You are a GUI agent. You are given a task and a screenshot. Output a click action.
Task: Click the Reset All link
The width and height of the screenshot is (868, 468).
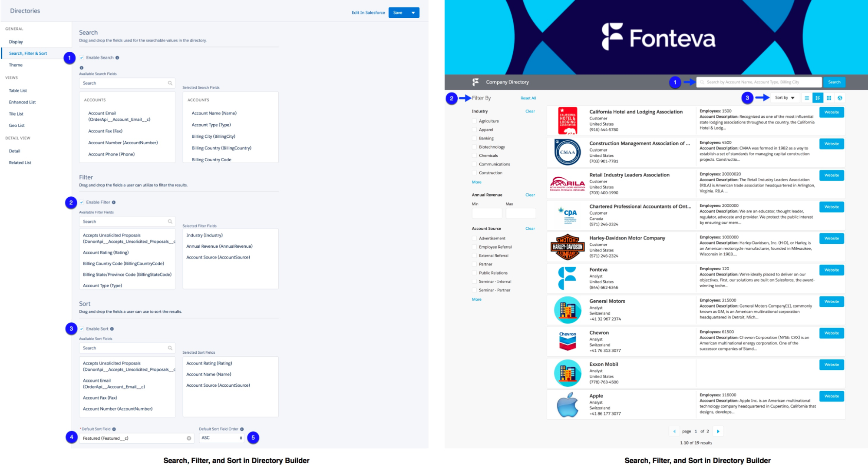pos(528,98)
